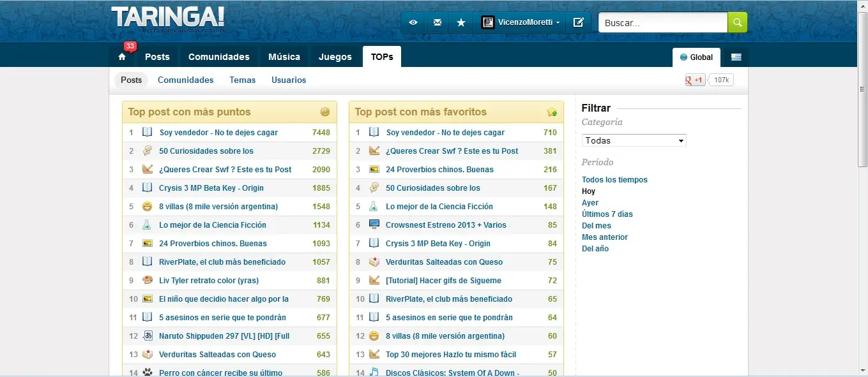Switch to the Comunidades sub-tab
The height and width of the screenshot is (377, 868).
pyautogui.click(x=186, y=80)
